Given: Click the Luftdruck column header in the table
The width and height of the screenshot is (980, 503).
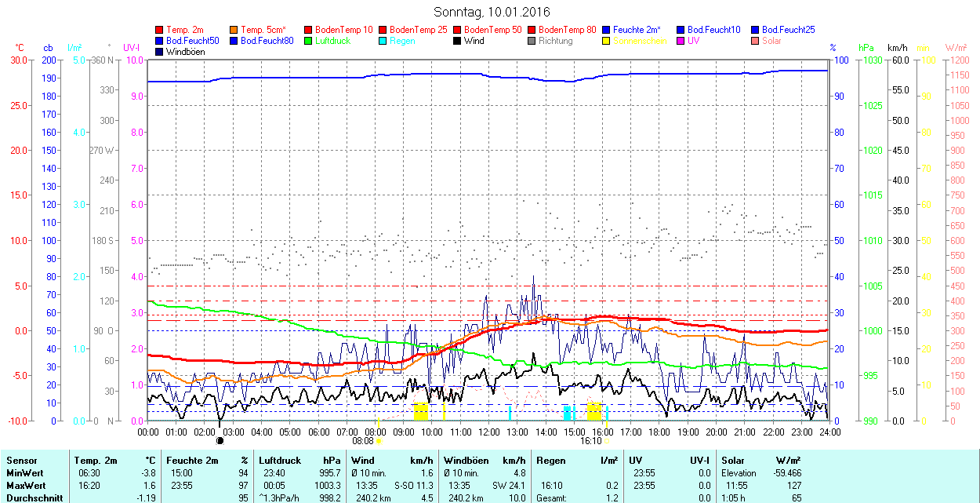Looking at the screenshot, I should pos(280,461).
